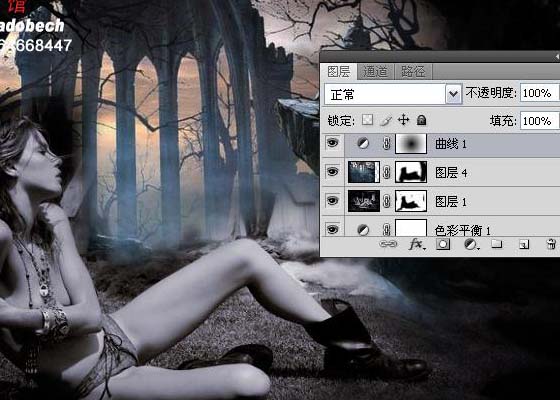The image size is (560, 400).
Task: Hide the 曲线 1 layer
Action: point(332,143)
